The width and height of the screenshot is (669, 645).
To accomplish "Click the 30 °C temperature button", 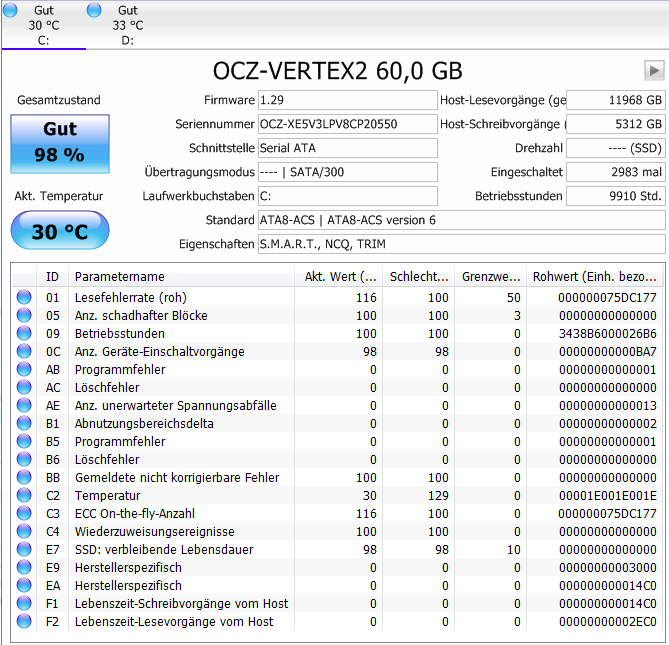I will 60,230.
